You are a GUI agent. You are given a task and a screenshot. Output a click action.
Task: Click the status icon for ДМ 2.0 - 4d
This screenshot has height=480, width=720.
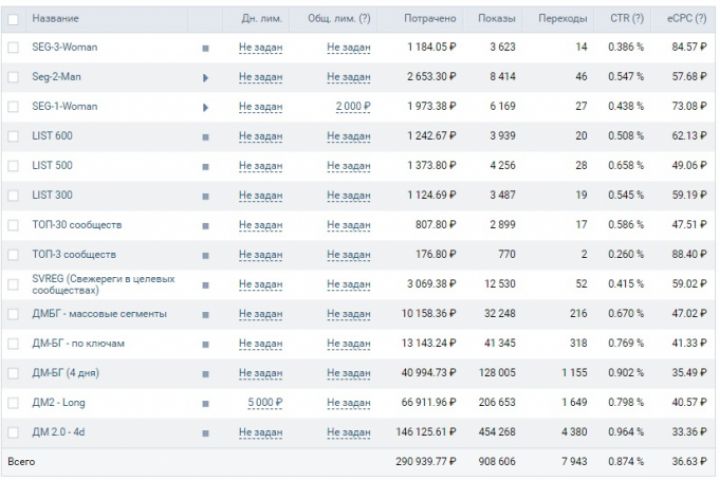205,432
